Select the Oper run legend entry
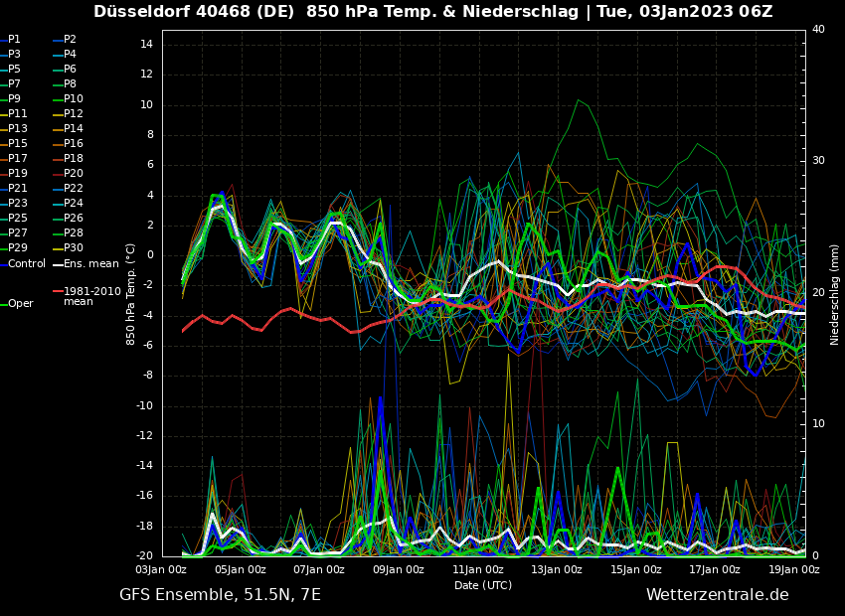 (x=20, y=304)
